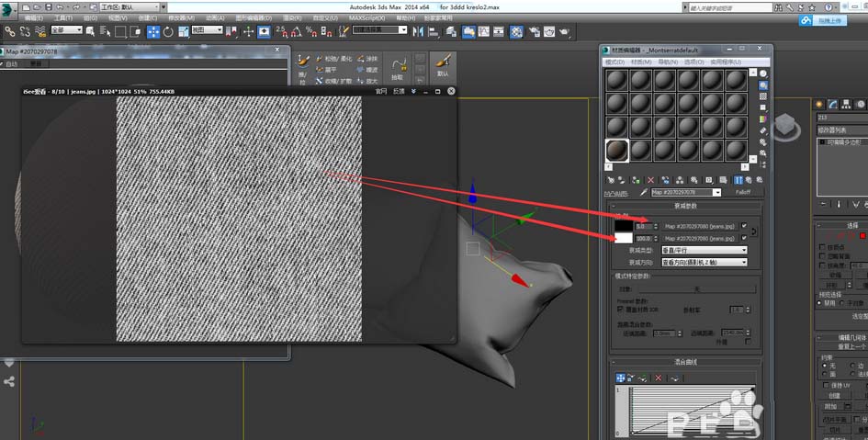This screenshot has width=868, height=440.
Task: Delete curve point with red X icon
Action: (x=658, y=378)
